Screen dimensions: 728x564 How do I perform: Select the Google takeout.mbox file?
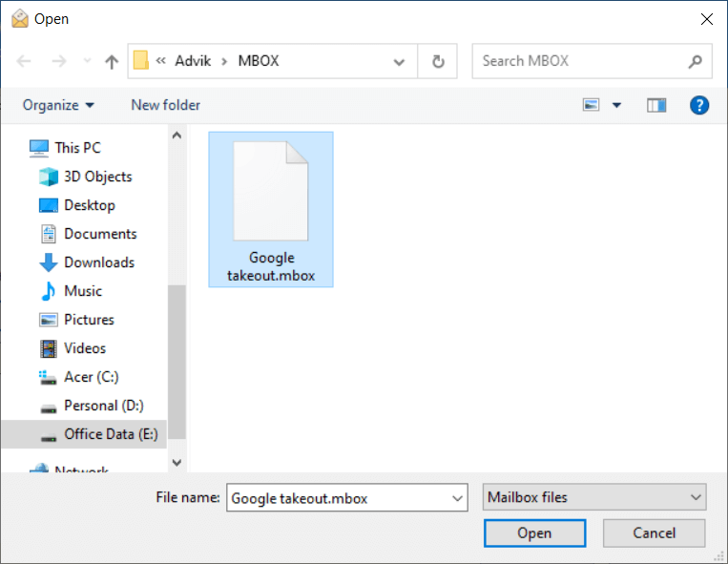[x=271, y=210]
